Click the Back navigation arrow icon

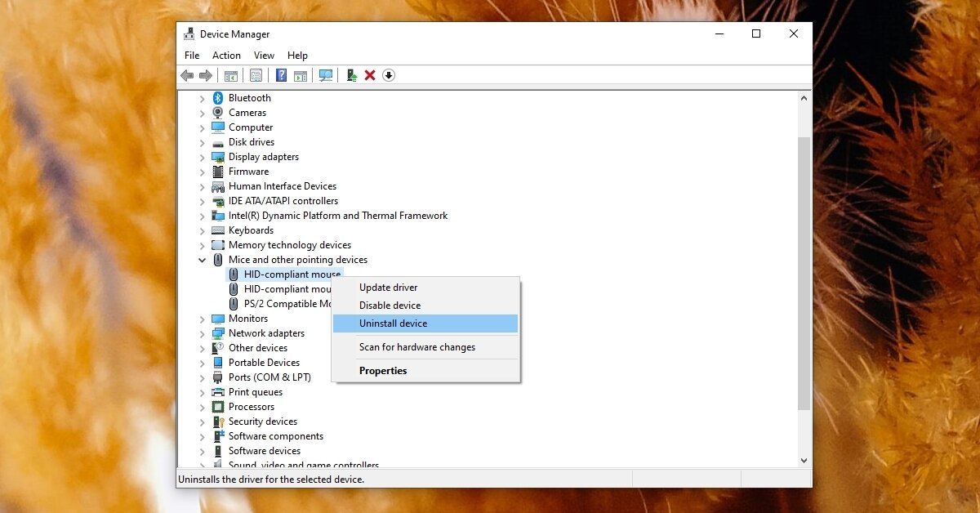186,74
